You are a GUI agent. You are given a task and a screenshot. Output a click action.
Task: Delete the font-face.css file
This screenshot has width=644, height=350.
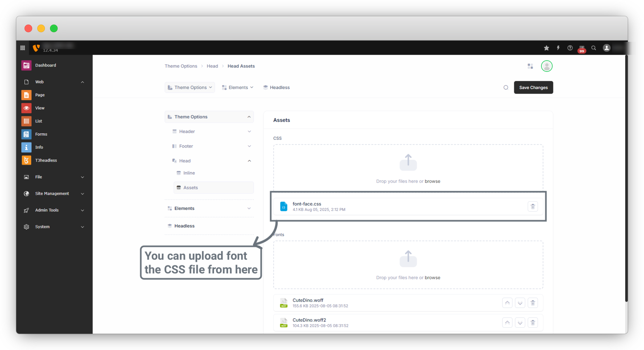pyautogui.click(x=533, y=207)
